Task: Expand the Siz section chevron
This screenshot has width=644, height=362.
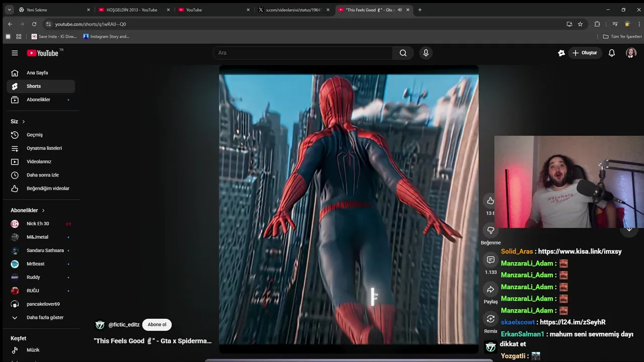Action: tap(23, 122)
